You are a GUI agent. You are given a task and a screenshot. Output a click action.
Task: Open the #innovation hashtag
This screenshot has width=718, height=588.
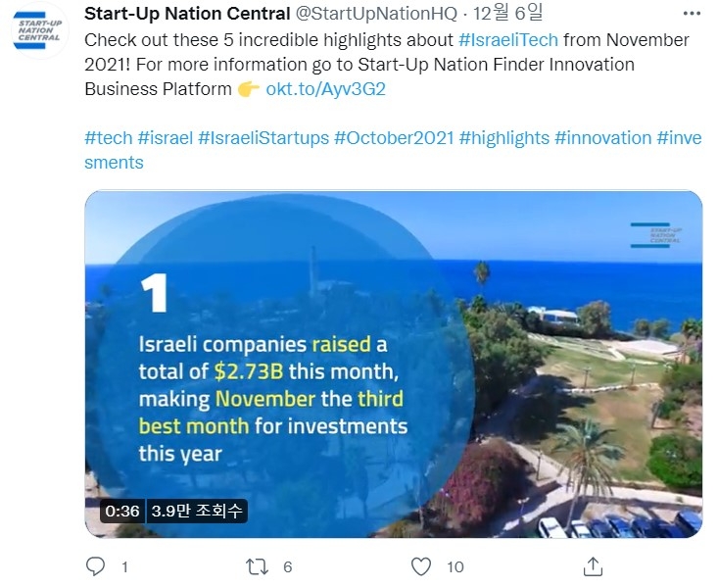602,138
